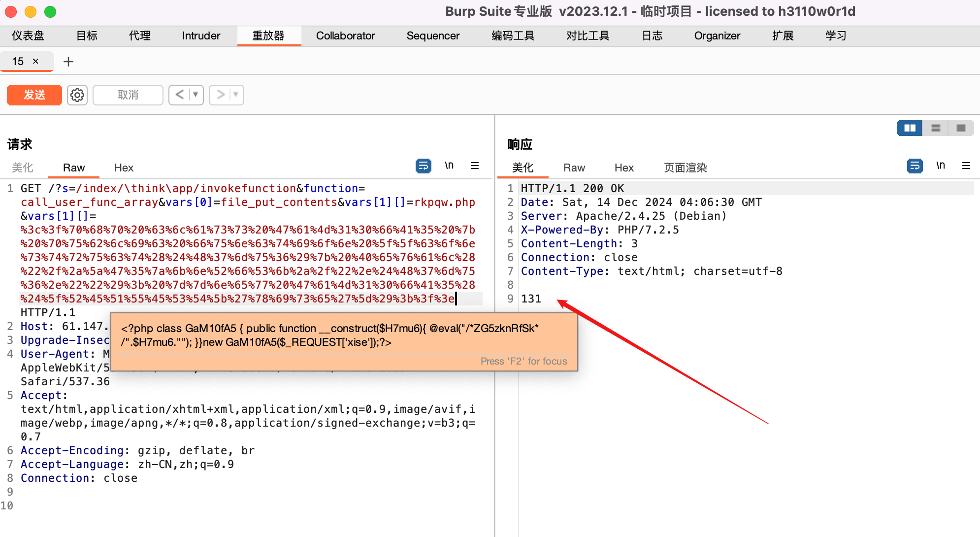The width and height of the screenshot is (980, 537).
Task: Expand the forward-navigation history dropdown
Action: (x=235, y=95)
